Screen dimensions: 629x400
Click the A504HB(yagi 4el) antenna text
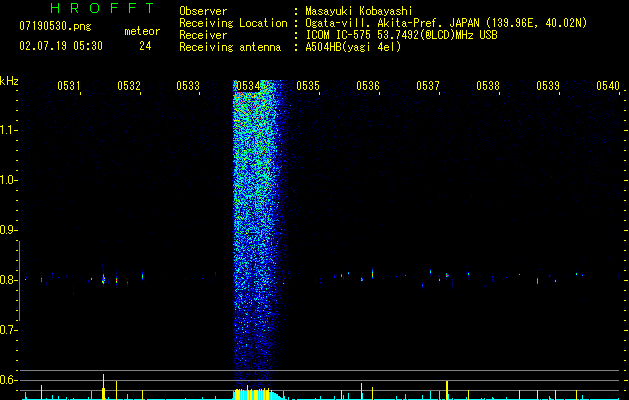click(353, 47)
